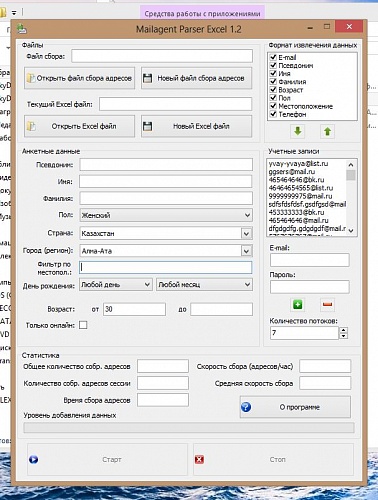Click the Пароль input field
The width and height of the screenshot is (378, 500).
(x=310, y=287)
